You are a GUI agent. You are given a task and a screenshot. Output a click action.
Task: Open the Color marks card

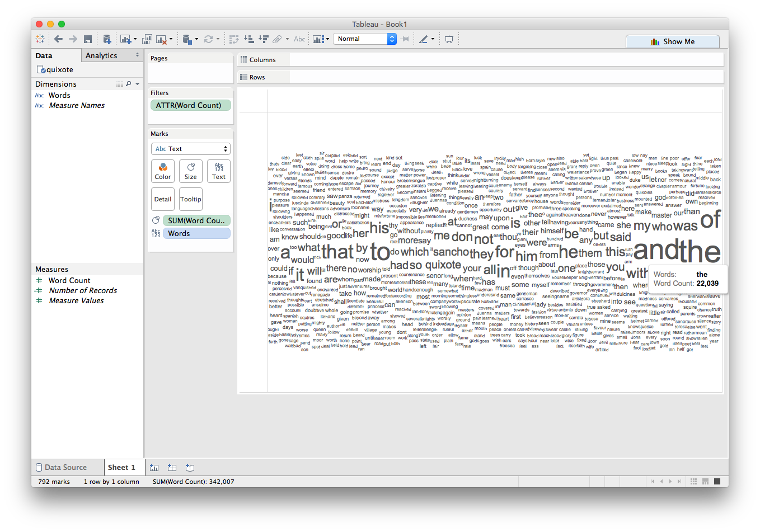[163, 171]
